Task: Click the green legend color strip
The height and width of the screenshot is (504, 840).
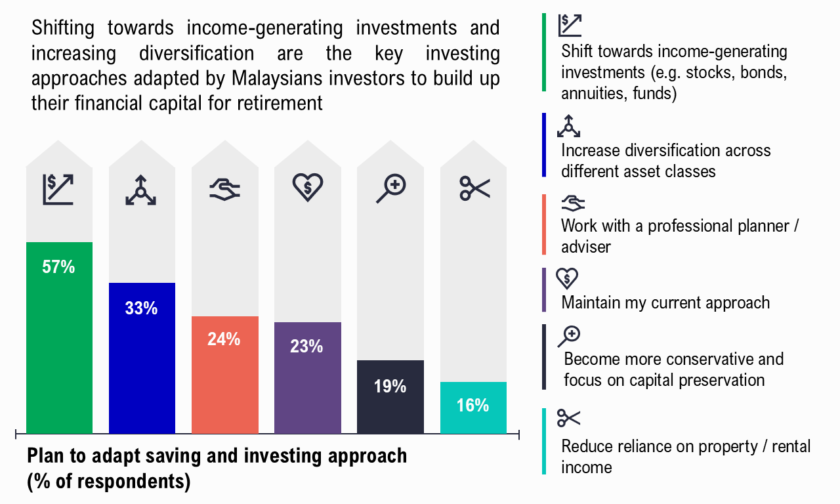Action: [544, 52]
